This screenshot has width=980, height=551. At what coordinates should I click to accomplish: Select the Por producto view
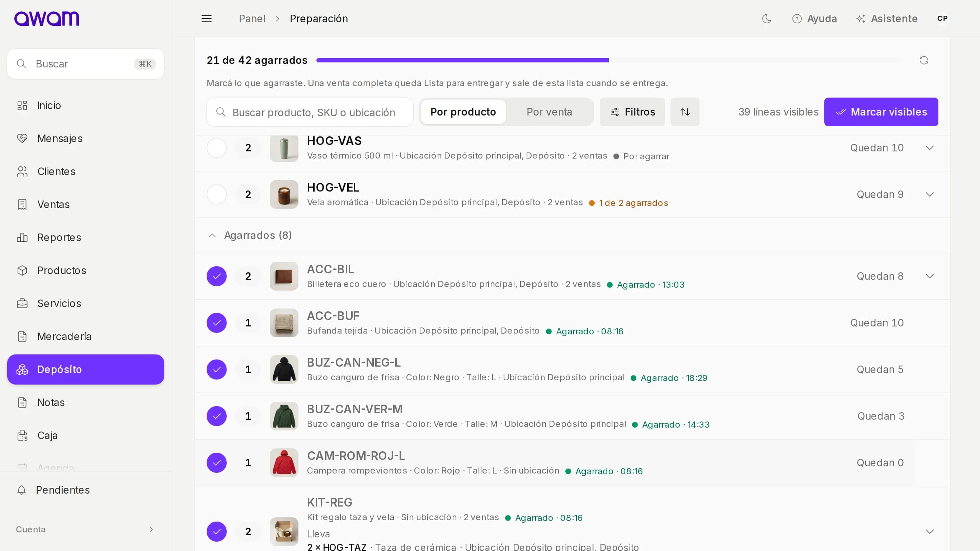tap(463, 112)
